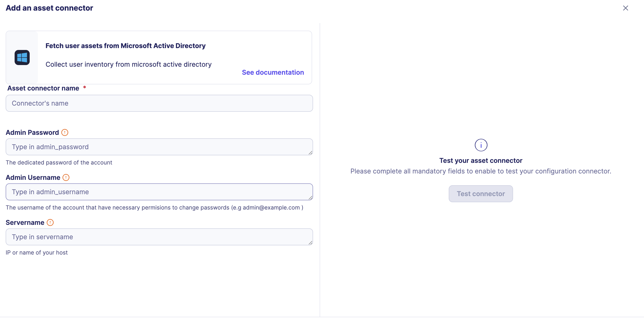Click the Admin Username label text
The height and width of the screenshot is (321, 644).
(x=33, y=177)
